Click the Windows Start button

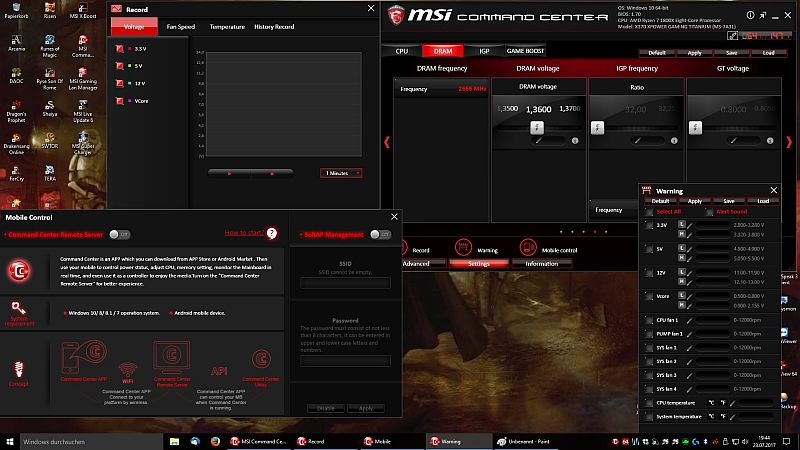click(x=10, y=441)
